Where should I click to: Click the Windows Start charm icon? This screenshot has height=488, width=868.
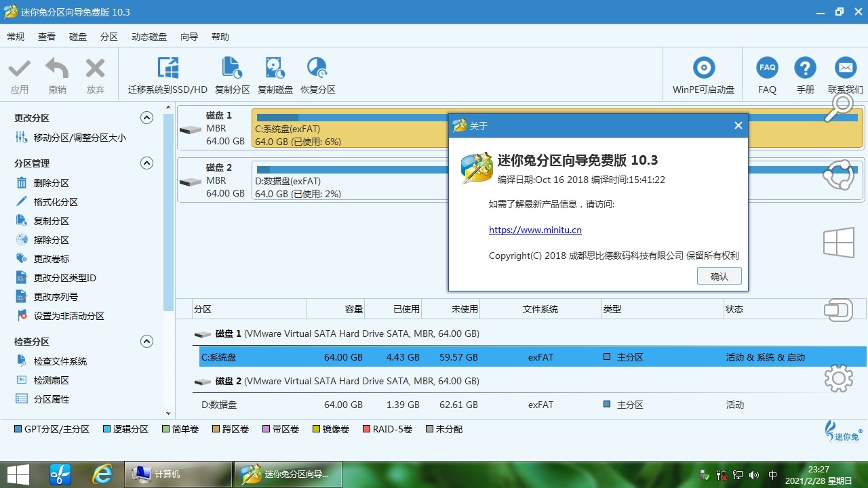pyautogui.click(x=838, y=242)
